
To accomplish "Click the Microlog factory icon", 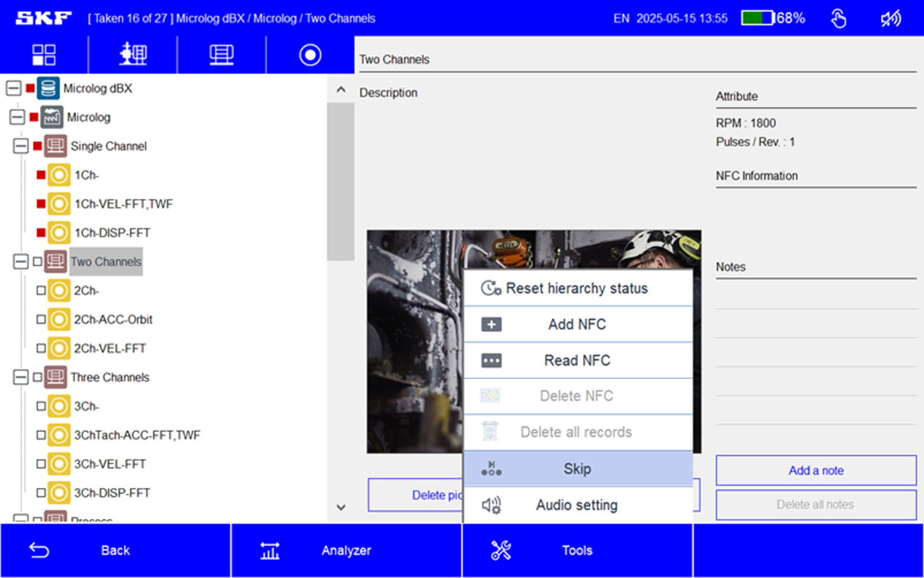I will (52, 117).
